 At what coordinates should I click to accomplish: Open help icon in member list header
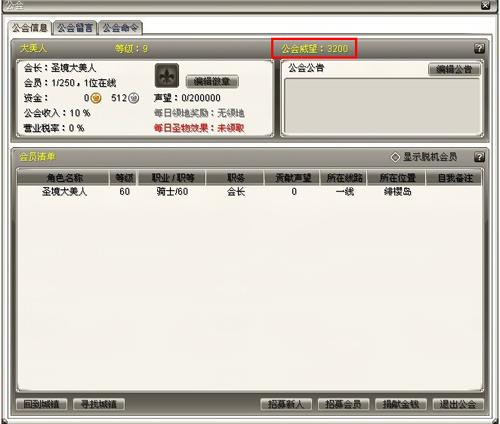click(479, 157)
